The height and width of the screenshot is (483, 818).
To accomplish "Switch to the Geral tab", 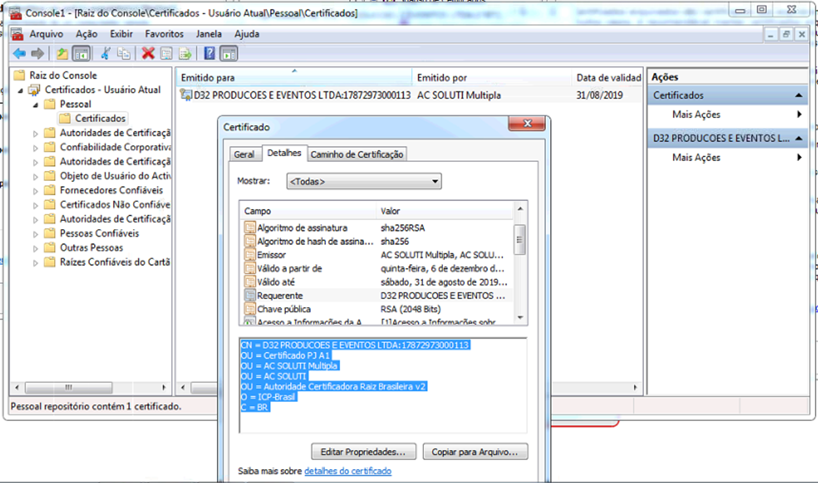I will click(x=244, y=154).
